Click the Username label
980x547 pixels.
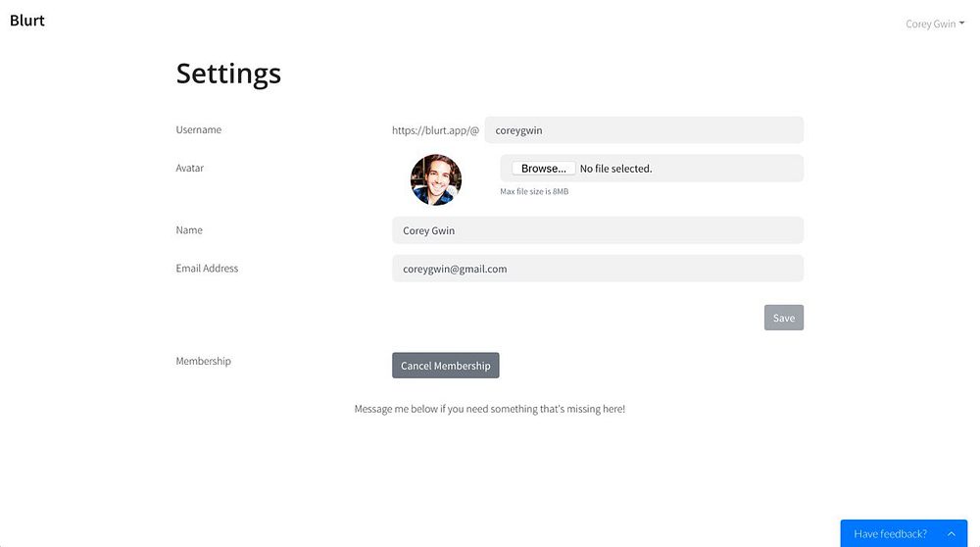[x=199, y=129]
